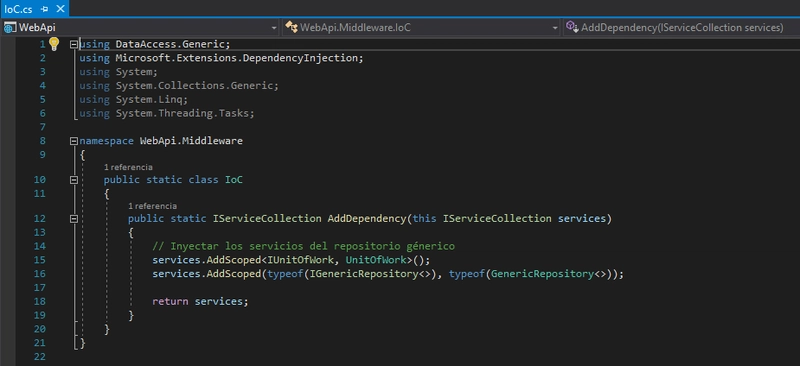
Task: Click 'IUnitOfWork' on line 15
Action: (301, 260)
